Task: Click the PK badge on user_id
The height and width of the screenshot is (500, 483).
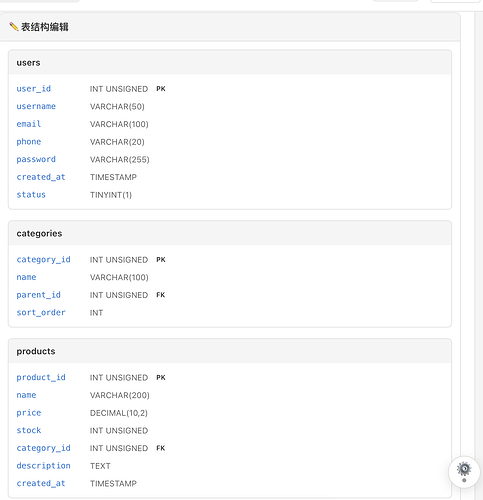Action: [x=161, y=89]
